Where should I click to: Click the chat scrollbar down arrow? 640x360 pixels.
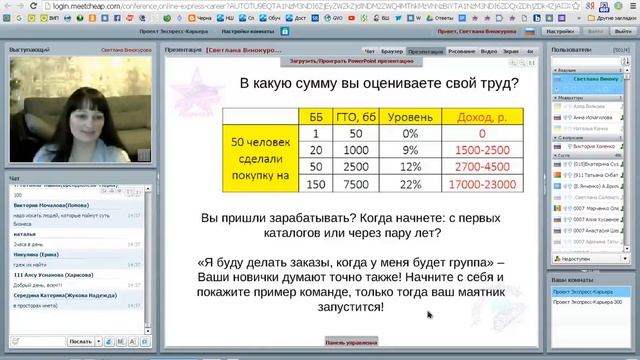[148, 331]
